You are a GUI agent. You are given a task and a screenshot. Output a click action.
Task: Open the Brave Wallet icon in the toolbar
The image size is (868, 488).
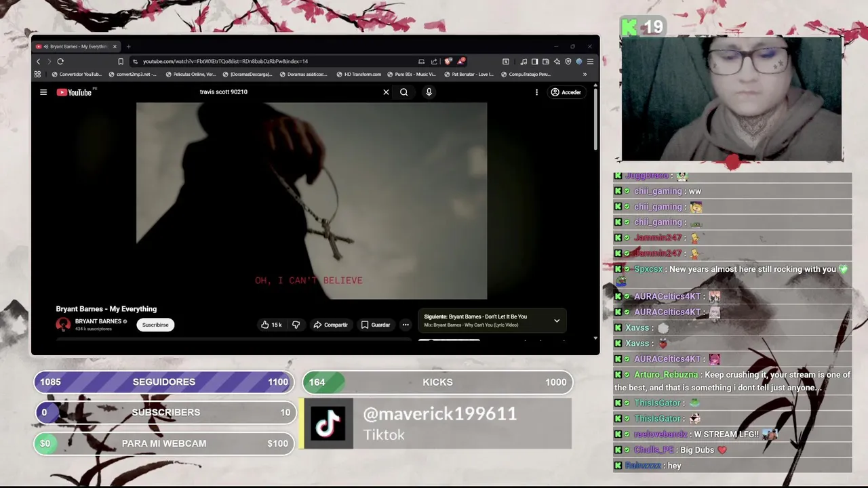click(545, 61)
